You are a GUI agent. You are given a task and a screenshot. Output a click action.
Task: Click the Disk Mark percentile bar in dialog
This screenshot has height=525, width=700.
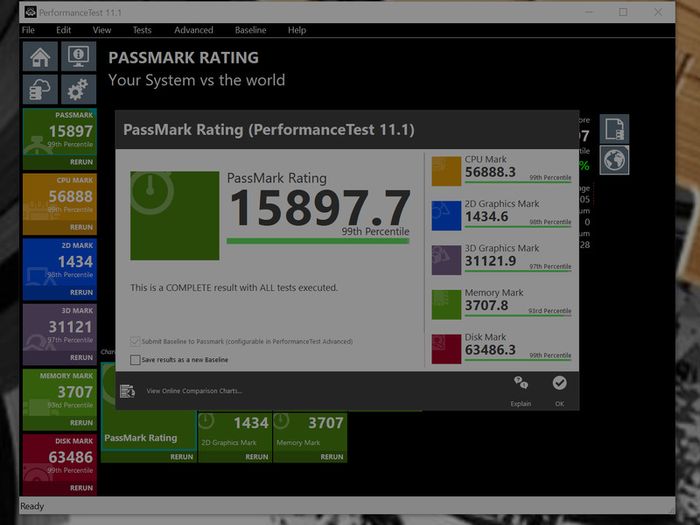(x=518, y=360)
